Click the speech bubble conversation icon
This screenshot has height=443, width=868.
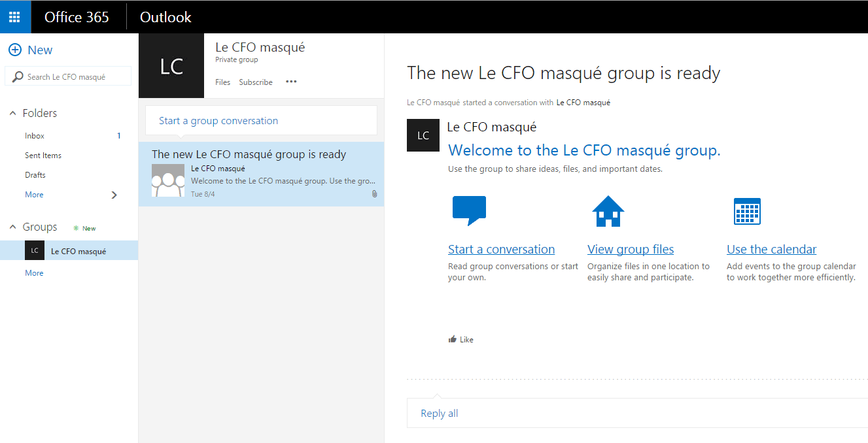[469, 210]
